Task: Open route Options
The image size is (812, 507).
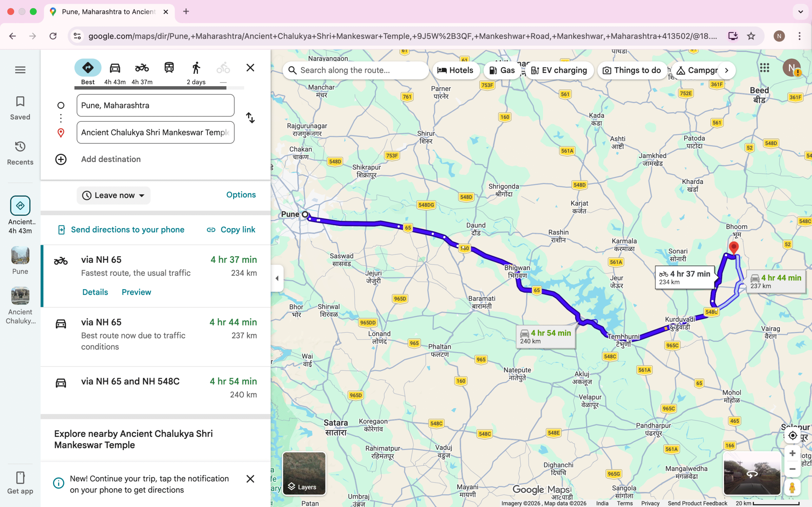Action: point(241,195)
